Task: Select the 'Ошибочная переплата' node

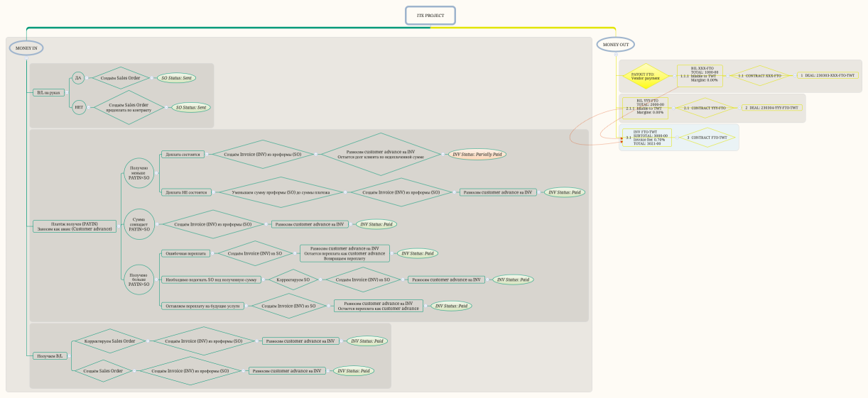Action: tap(185, 253)
